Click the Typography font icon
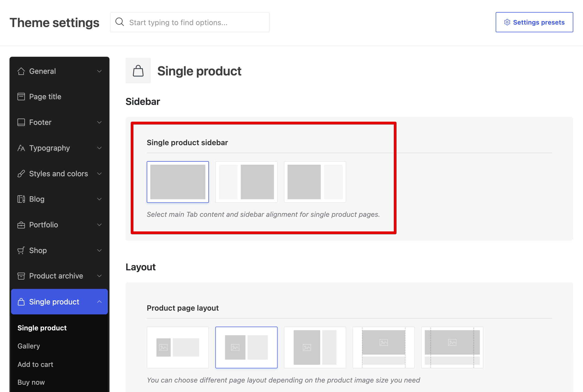This screenshot has width=583, height=392. point(21,148)
